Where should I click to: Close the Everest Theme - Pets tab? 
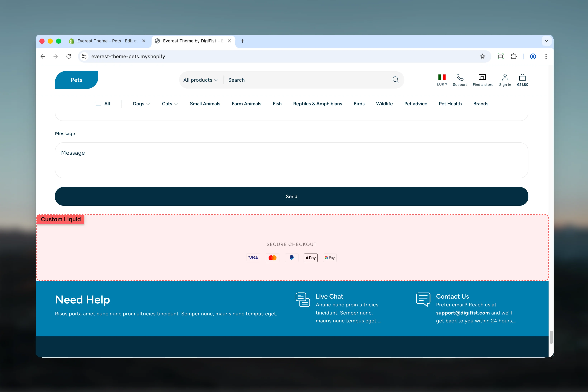click(144, 41)
